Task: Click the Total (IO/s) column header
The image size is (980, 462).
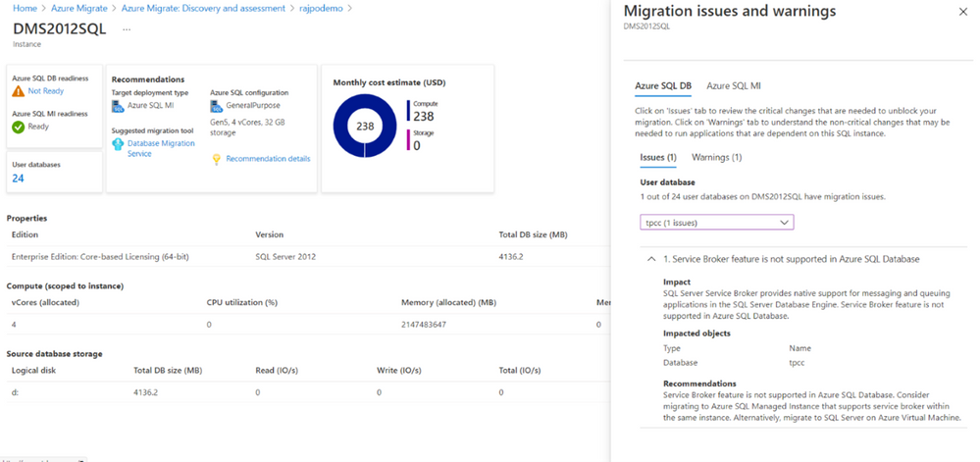Action: [520, 370]
